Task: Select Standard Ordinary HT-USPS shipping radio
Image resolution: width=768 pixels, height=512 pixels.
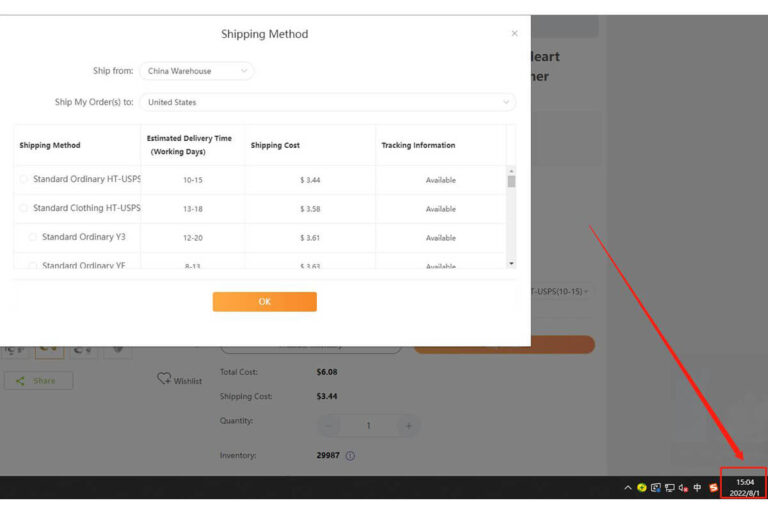Action: 24,180
